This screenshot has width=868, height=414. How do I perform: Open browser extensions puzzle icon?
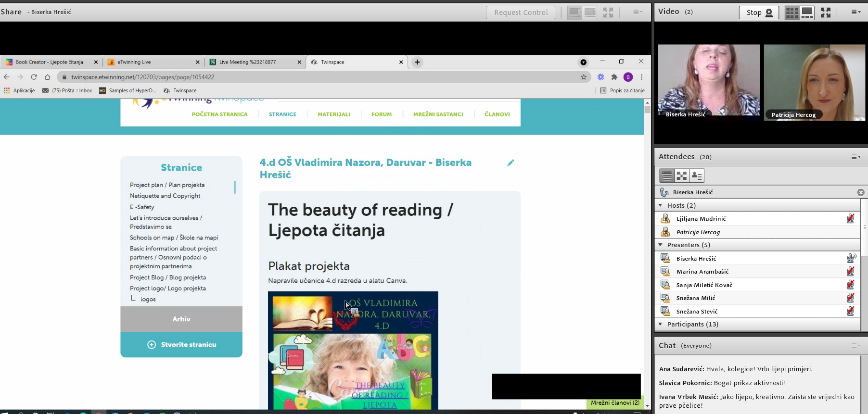pyautogui.click(x=614, y=77)
